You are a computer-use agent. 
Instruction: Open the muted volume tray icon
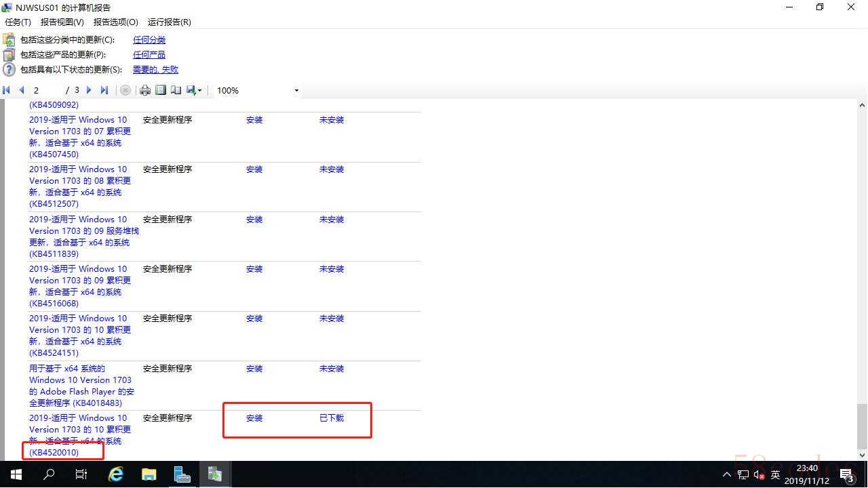pyautogui.click(x=759, y=475)
